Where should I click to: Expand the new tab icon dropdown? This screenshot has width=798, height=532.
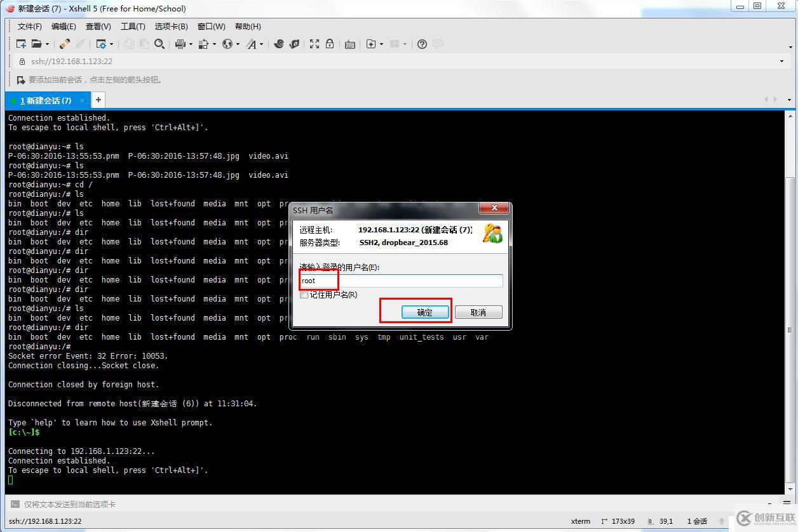click(x=381, y=44)
